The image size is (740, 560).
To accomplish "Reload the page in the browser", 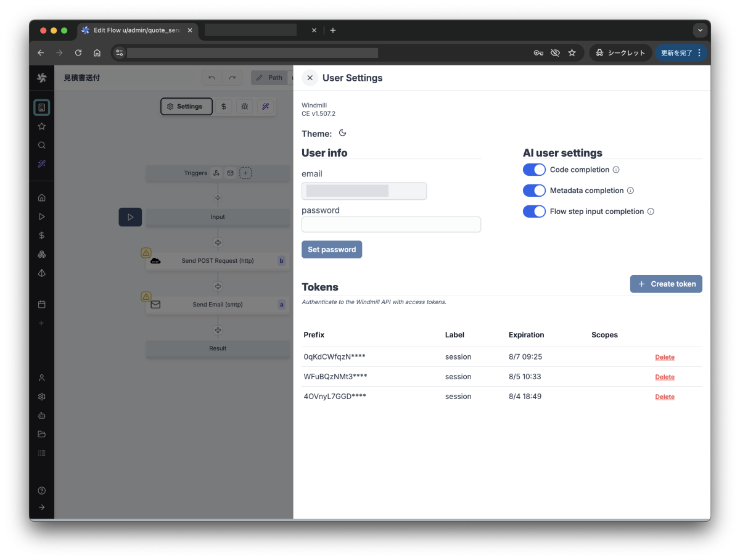I will [x=78, y=53].
